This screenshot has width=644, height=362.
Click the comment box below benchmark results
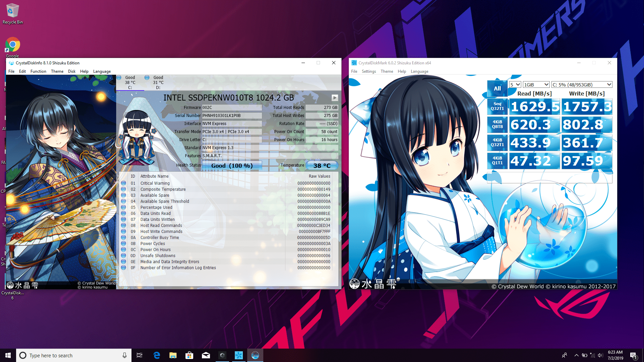tap(550, 178)
